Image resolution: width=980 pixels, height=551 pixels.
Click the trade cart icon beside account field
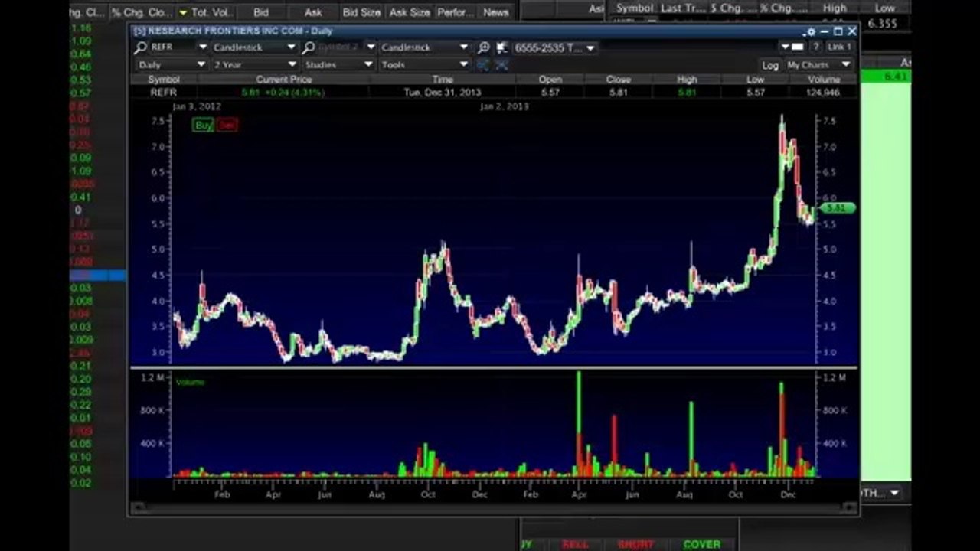[x=501, y=47]
